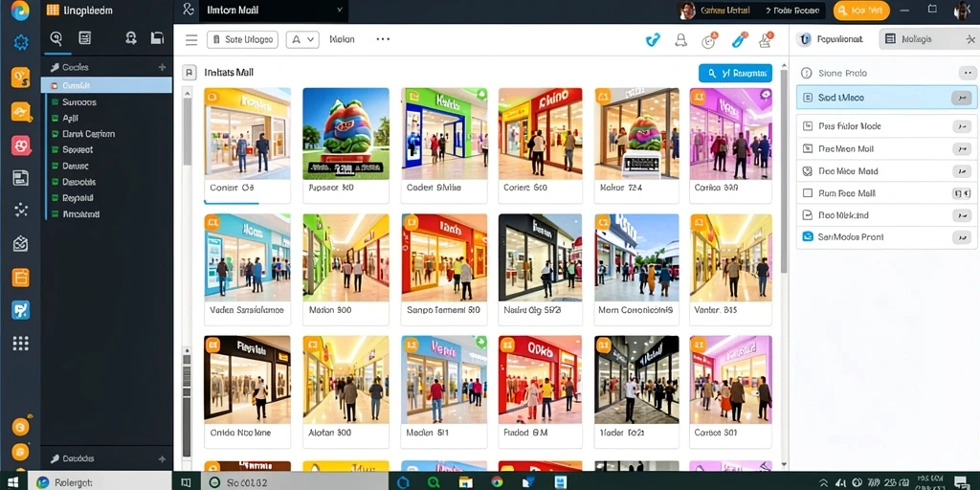Switch to the Fopunlionat panel tab
The height and width of the screenshot is (490, 980).
coord(834,38)
